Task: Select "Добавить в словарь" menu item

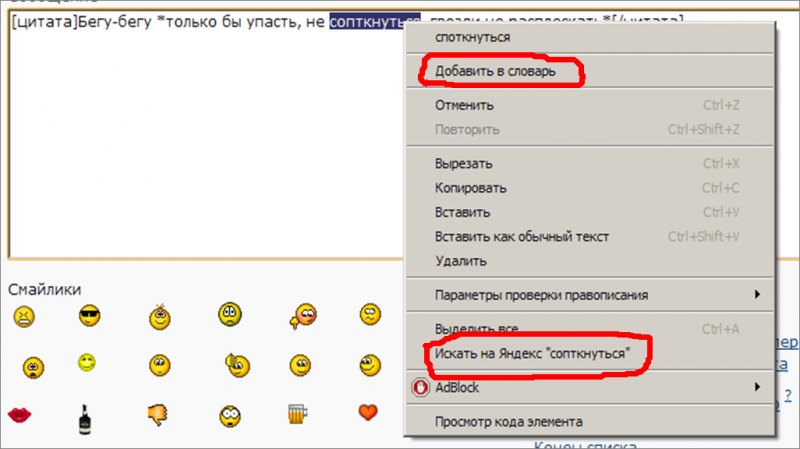Action: (494, 72)
